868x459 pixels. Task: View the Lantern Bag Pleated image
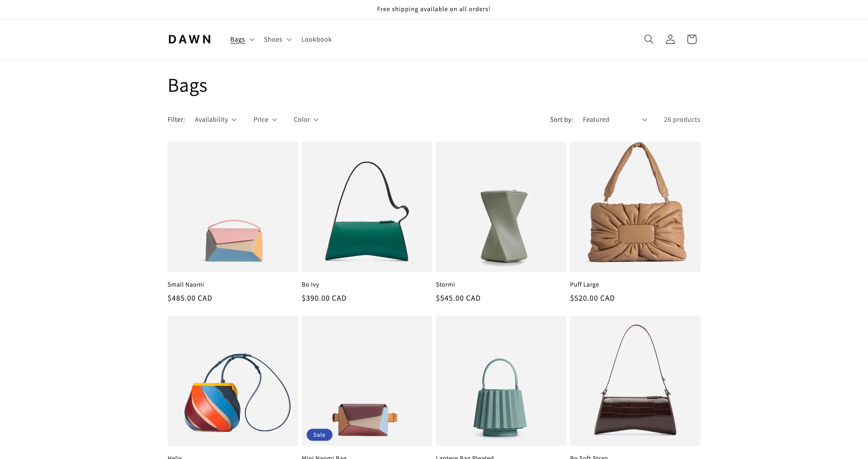[x=501, y=381]
